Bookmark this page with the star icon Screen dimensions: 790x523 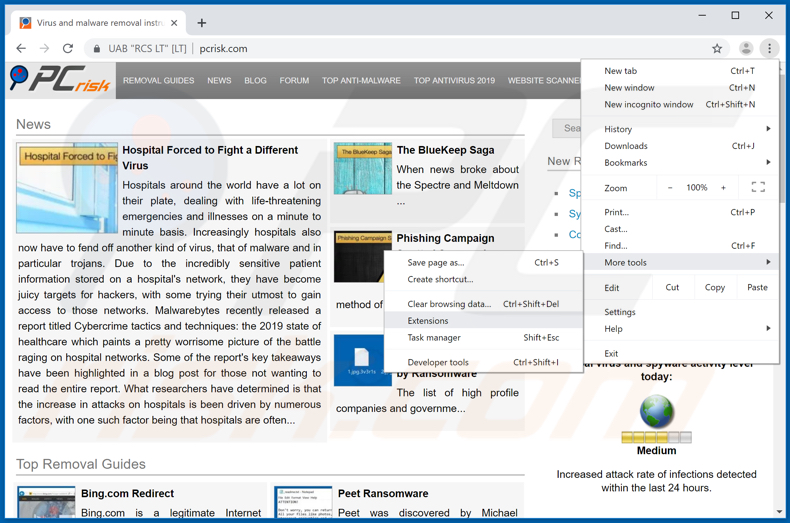point(717,48)
